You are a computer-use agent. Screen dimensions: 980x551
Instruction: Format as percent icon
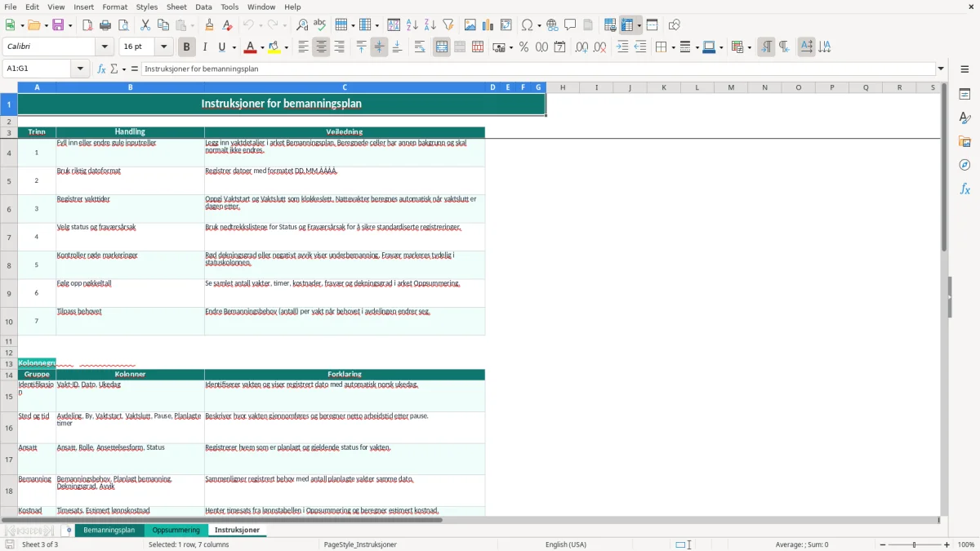523,47
